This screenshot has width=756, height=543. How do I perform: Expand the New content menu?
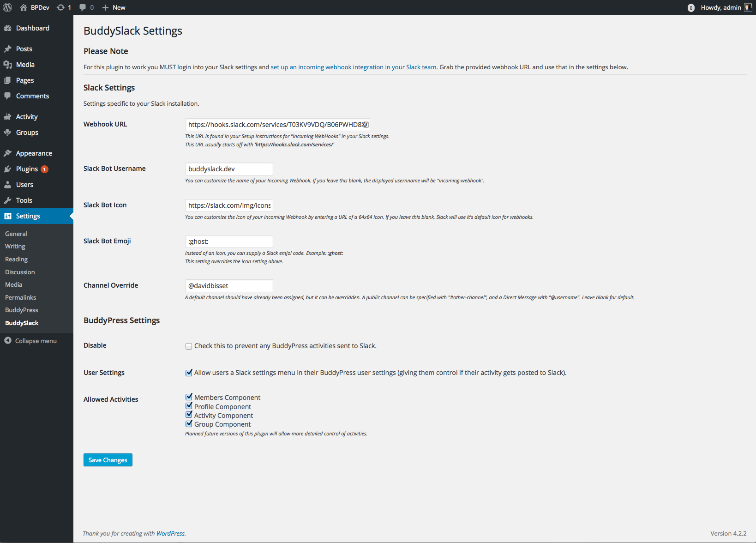[x=113, y=7]
